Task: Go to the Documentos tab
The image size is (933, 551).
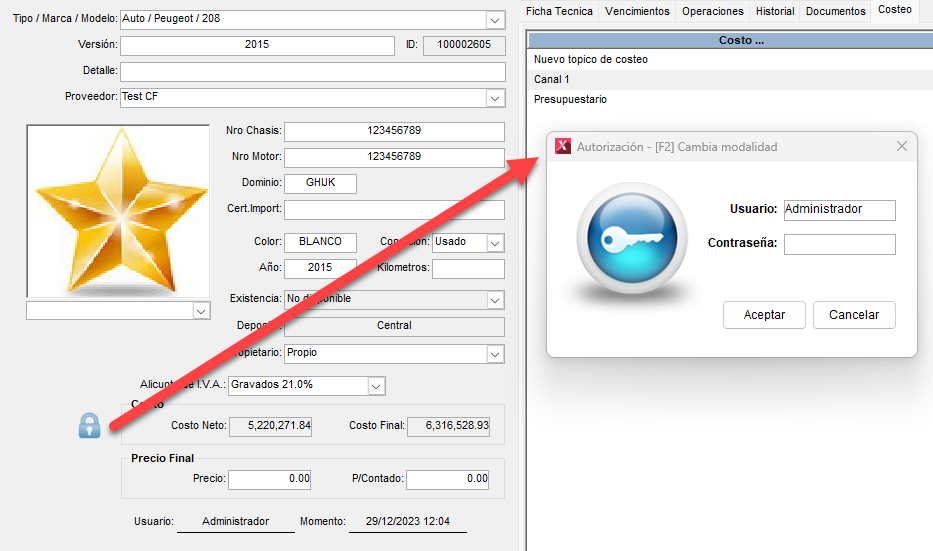Action: click(835, 11)
